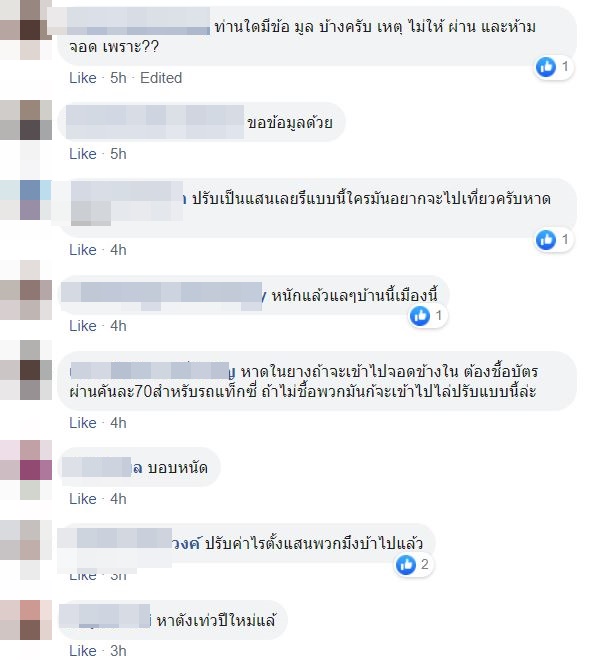The width and height of the screenshot is (611, 666).
Task: Like the comment about หาดในยาง parking passes
Action: click(x=83, y=423)
